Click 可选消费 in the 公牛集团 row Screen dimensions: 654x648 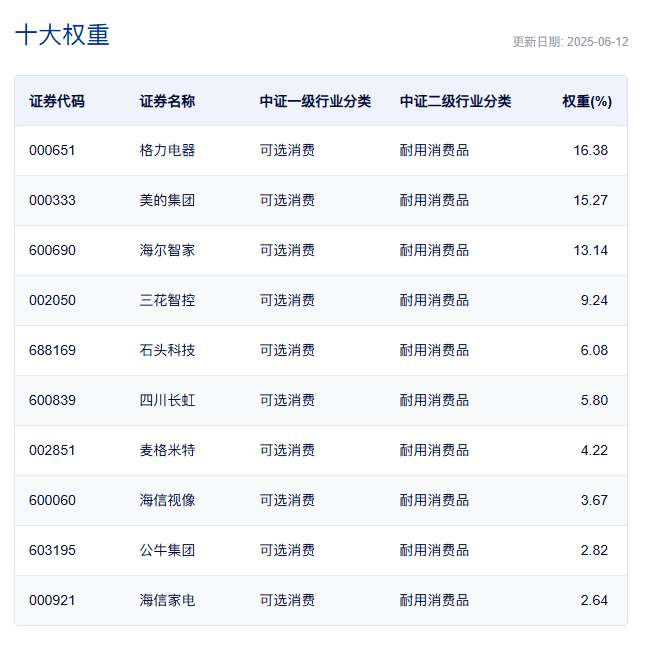click(x=287, y=550)
